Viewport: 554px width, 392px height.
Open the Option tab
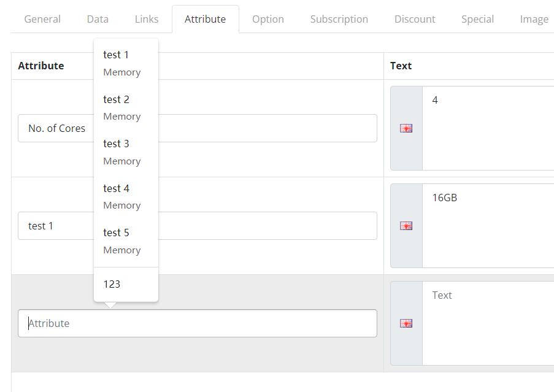(x=267, y=18)
